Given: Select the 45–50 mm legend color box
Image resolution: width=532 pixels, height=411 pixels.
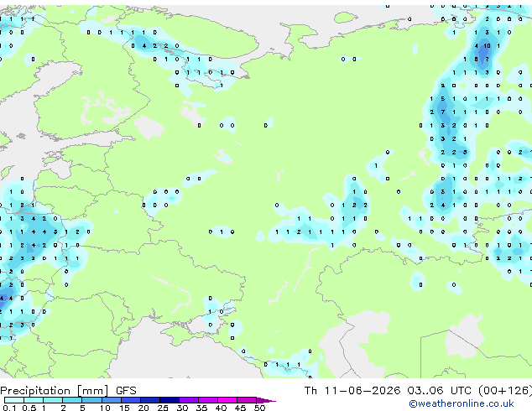Looking at the screenshot, I should [x=247, y=400].
